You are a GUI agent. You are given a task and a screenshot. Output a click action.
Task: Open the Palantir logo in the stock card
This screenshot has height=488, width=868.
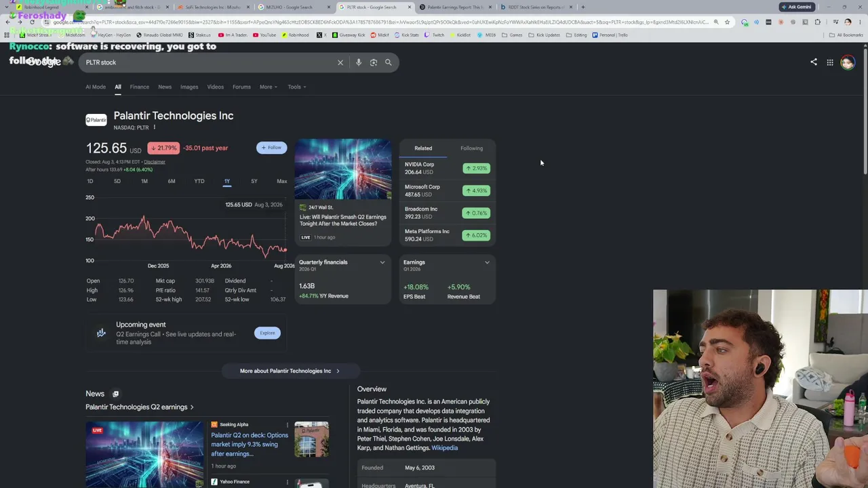pyautogui.click(x=96, y=120)
